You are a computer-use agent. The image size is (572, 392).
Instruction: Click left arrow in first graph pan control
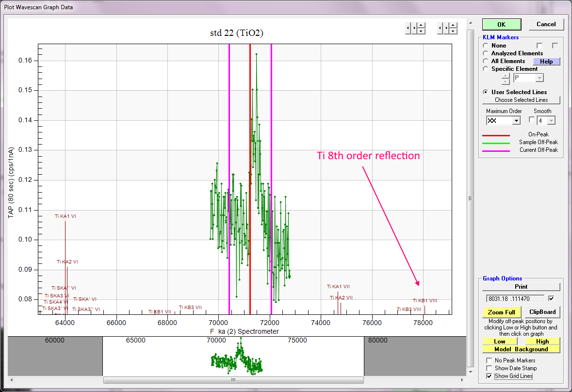pos(408,28)
